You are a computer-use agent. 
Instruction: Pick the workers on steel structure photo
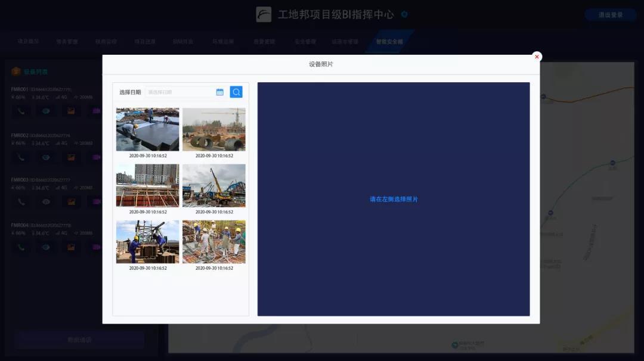(147, 242)
